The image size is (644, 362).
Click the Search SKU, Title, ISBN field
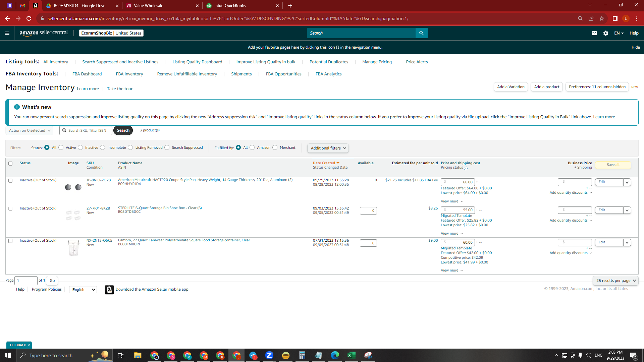click(x=86, y=130)
